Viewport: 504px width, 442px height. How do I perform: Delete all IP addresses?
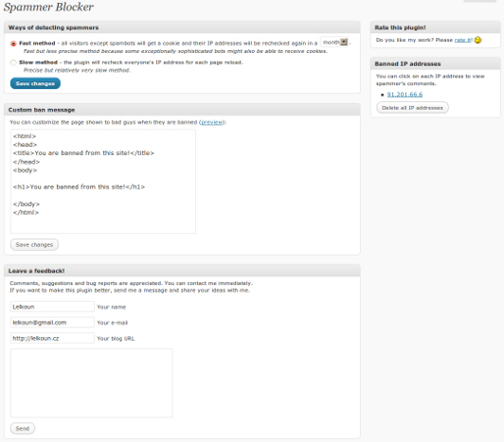tap(412, 108)
